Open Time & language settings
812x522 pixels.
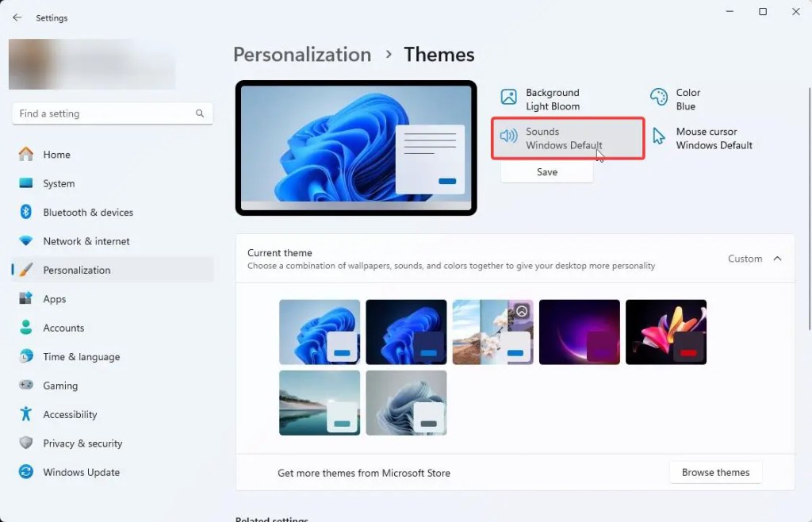tap(113, 357)
